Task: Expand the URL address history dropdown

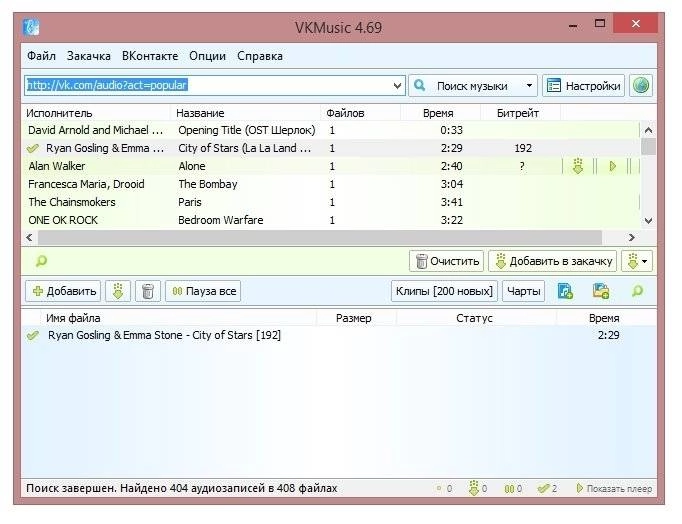Action: pyautogui.click(x=397, y=86)
